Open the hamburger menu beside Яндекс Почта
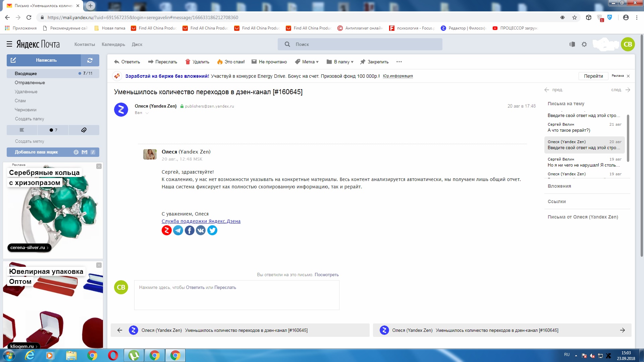The height and width of the screenshot is (362, 644). point(9,44)
